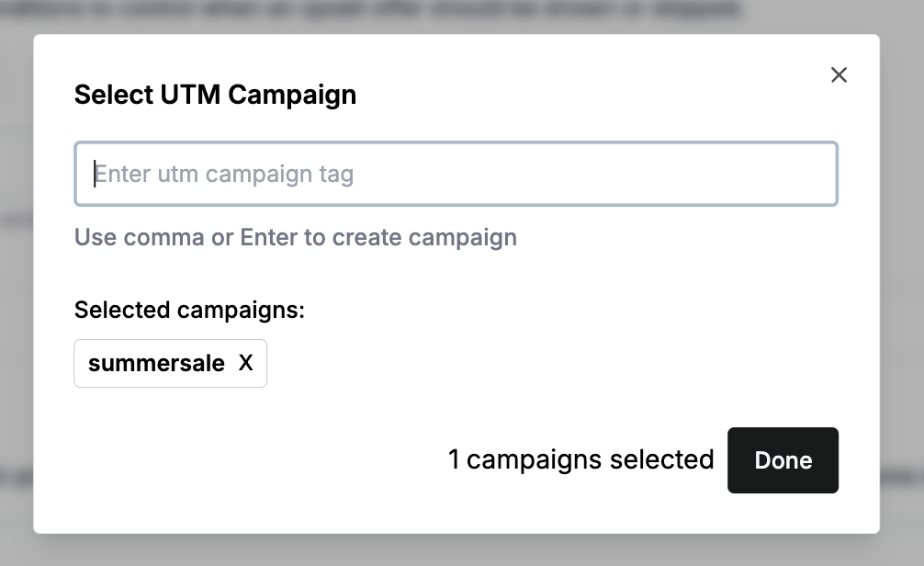Click the 1 campaigns selected counter
This screenshot has height=566, width=924.
coord(580,460)
